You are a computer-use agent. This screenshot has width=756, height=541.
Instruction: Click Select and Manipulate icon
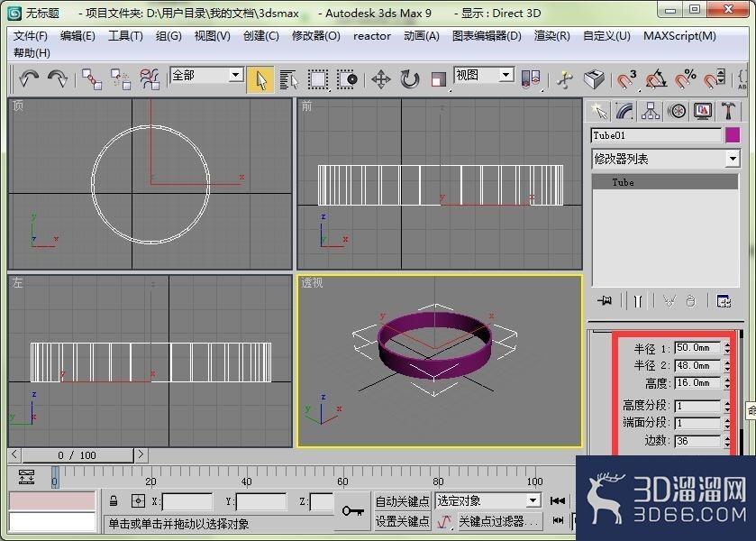[x=565, y=78]
